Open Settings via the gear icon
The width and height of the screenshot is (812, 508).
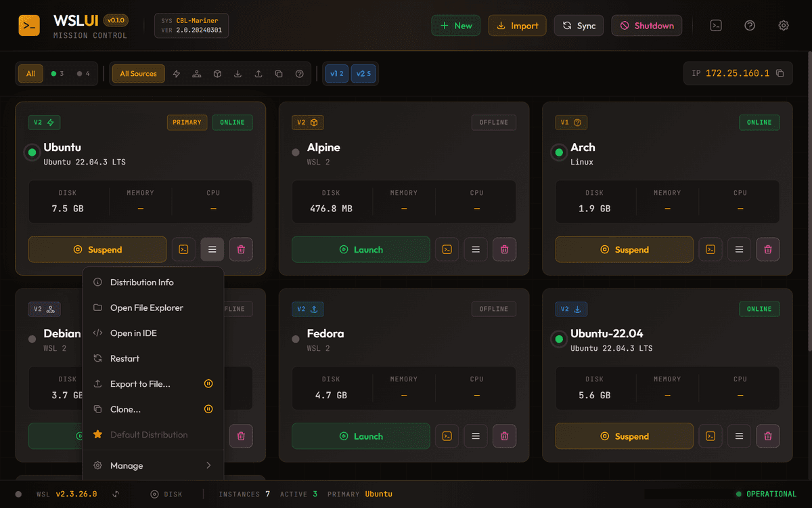click(784, 25)
